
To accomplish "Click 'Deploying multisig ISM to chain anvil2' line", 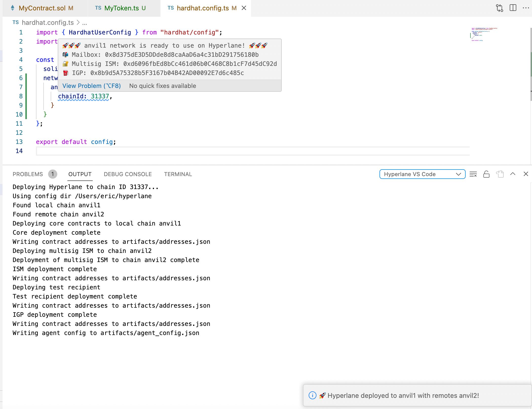I will pyautogui.click(x=82, y=251).
